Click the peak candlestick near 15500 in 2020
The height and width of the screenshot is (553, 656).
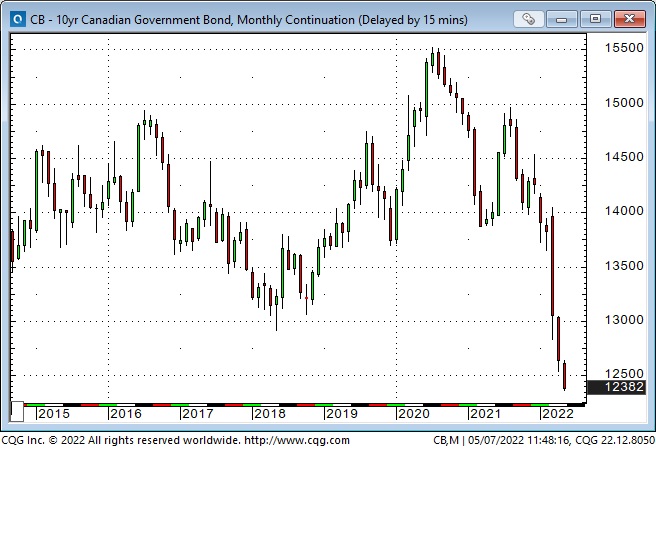433,59
